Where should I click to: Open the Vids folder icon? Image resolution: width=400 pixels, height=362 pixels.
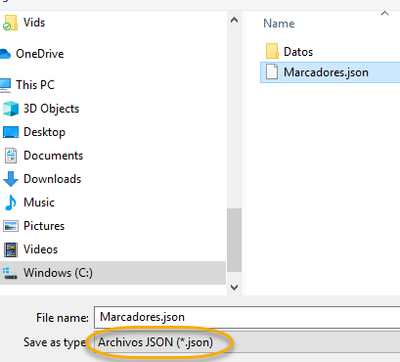10,23
